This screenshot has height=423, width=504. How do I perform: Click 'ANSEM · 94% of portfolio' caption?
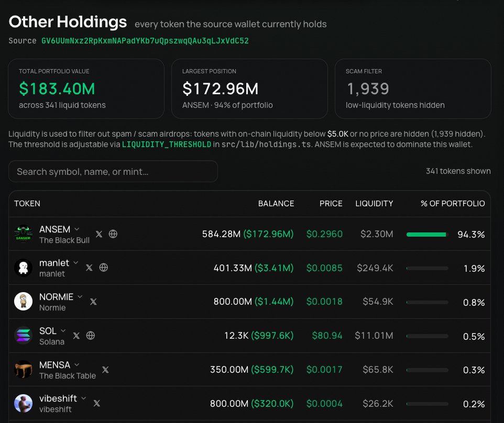point(227,105)
